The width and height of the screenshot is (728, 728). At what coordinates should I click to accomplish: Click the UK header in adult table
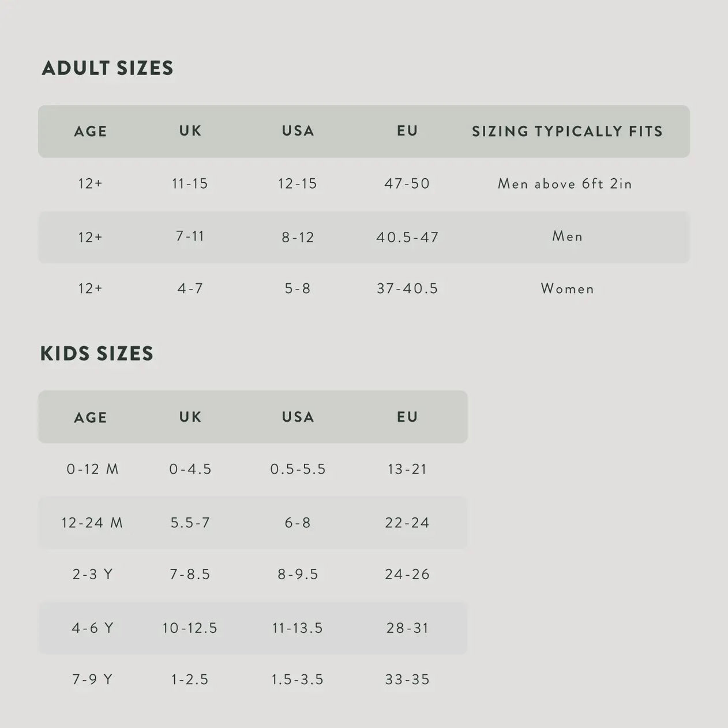pos(190,131)
